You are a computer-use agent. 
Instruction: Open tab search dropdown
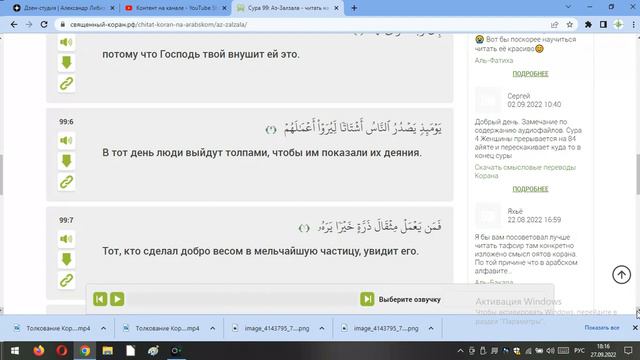click(x=568, y=7)
